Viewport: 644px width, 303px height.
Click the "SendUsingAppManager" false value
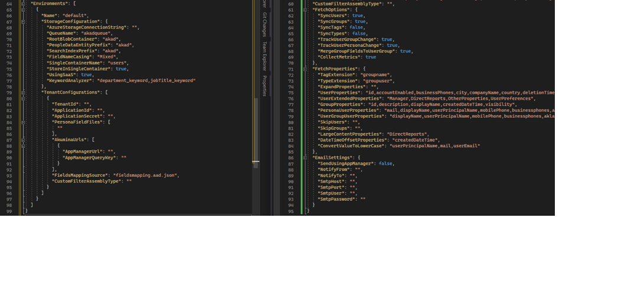385,163
